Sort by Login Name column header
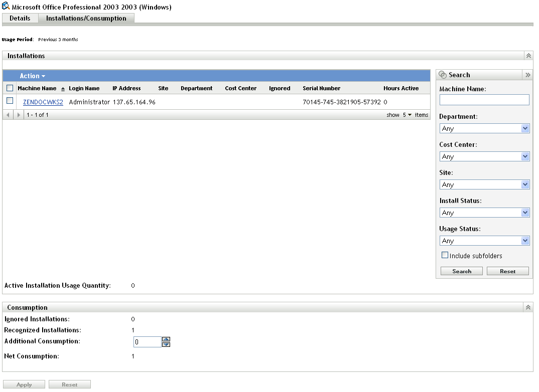 point(84,88)
